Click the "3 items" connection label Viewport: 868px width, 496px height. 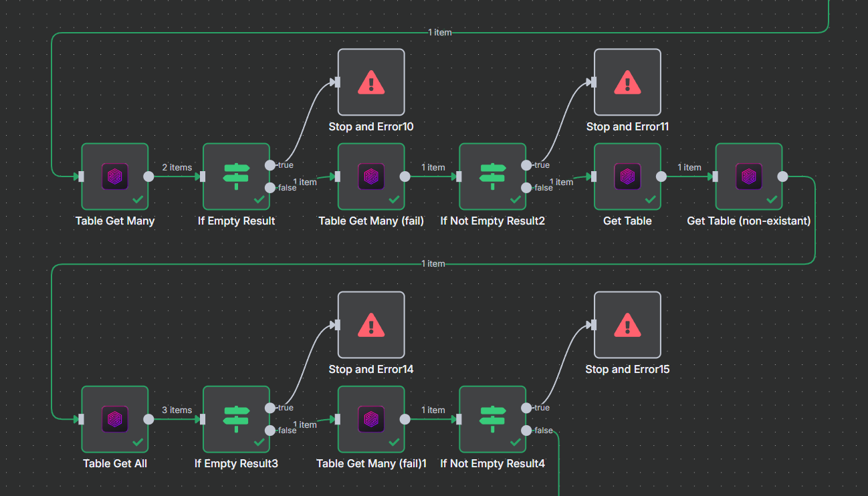pyautogui.click(x=177, y=410)
